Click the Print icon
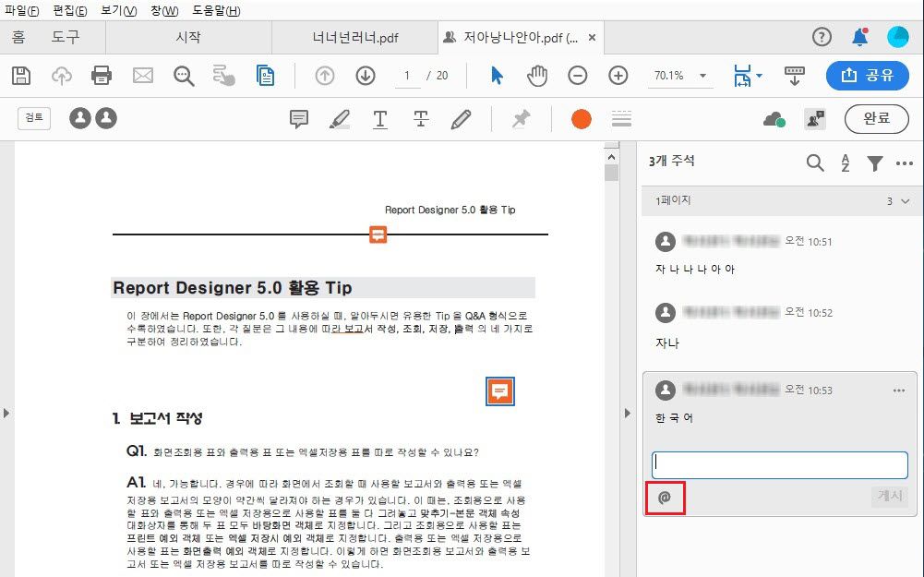The width and height of the screenshot is (924, 577). pyautogui.click(x=102, y=76)
